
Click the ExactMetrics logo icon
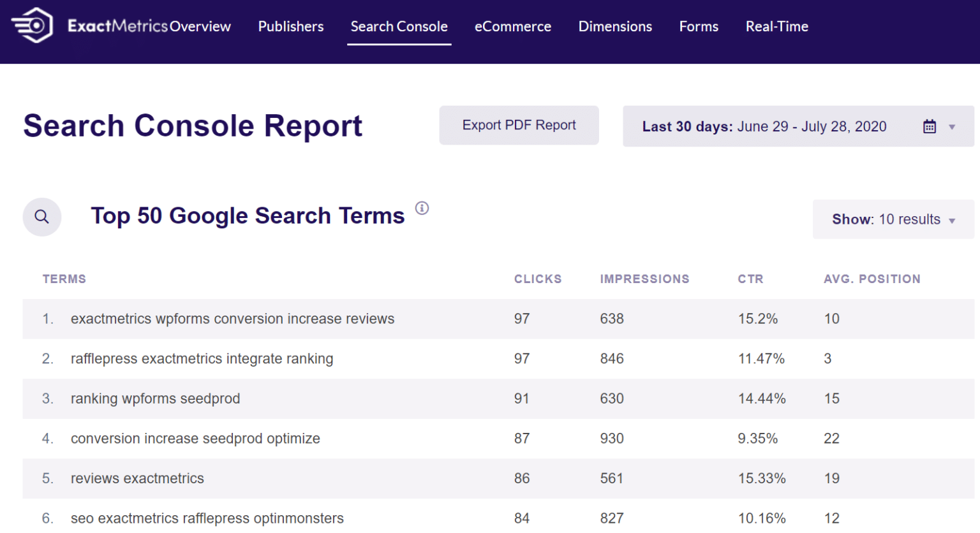31,26
